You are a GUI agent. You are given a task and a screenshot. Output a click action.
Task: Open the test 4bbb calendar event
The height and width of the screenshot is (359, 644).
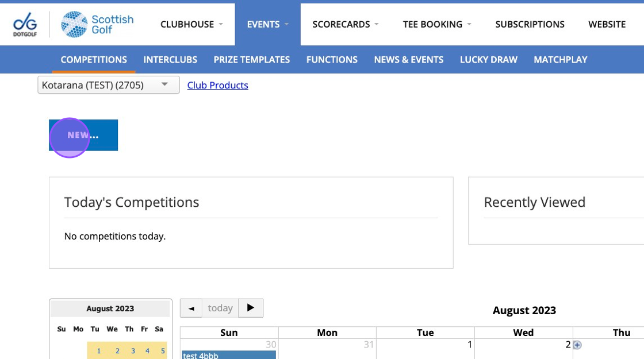pyautogui.click(x=228, y=356)
